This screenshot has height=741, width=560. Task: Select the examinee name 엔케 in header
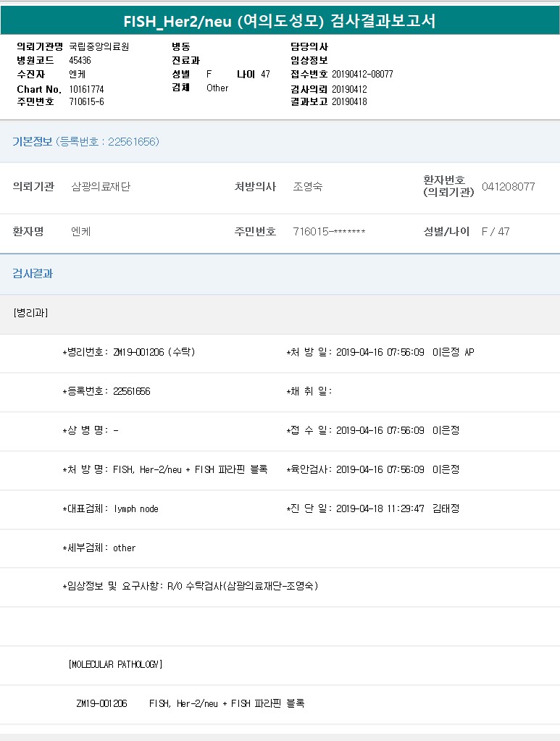[x=77, y=74]
